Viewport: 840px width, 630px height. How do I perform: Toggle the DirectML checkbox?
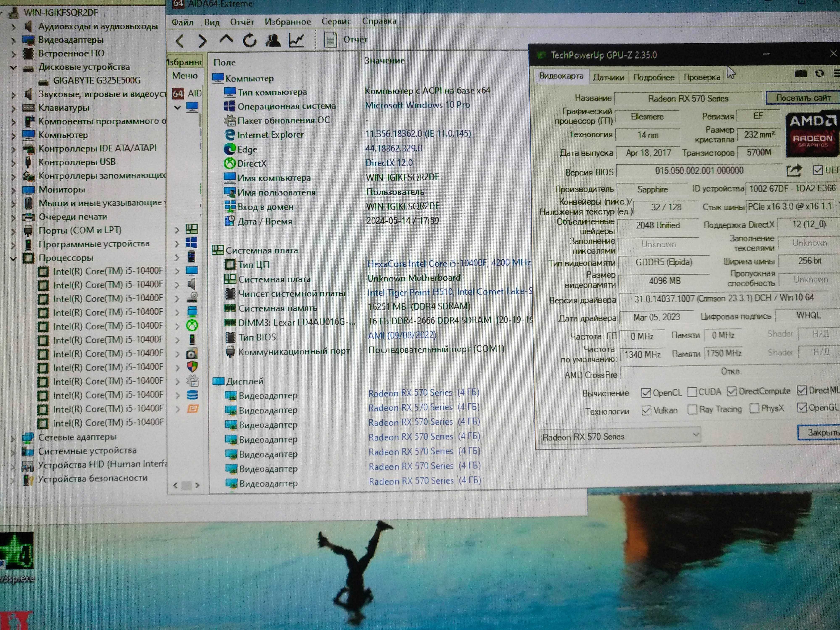(802, 390)
